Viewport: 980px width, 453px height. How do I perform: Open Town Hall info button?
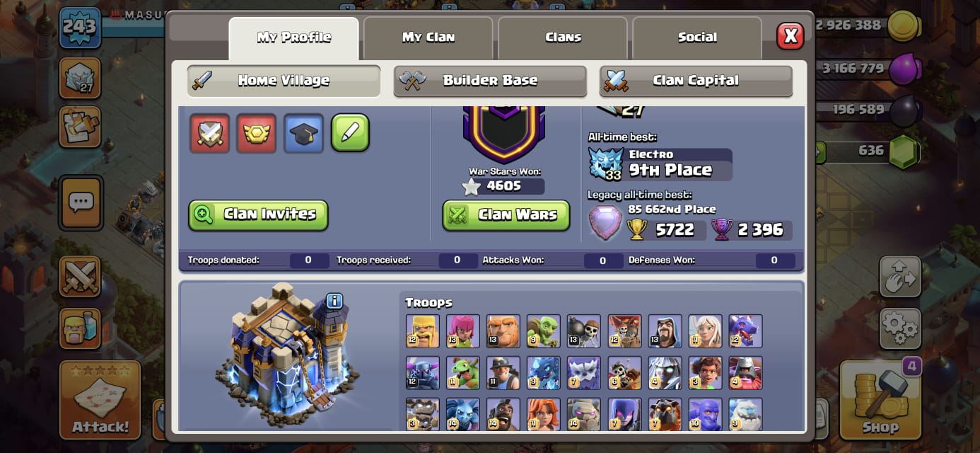pos(334,301)
